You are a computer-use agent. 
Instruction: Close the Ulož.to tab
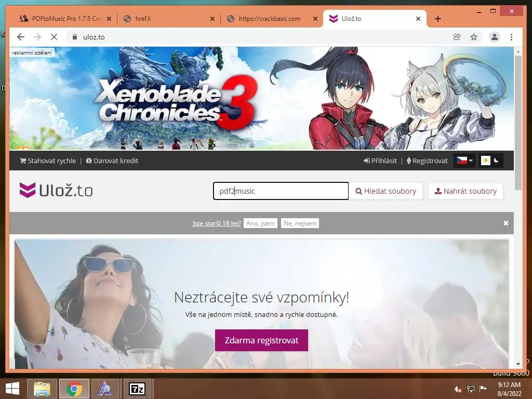pyautogui.click(x=418, y=19)
